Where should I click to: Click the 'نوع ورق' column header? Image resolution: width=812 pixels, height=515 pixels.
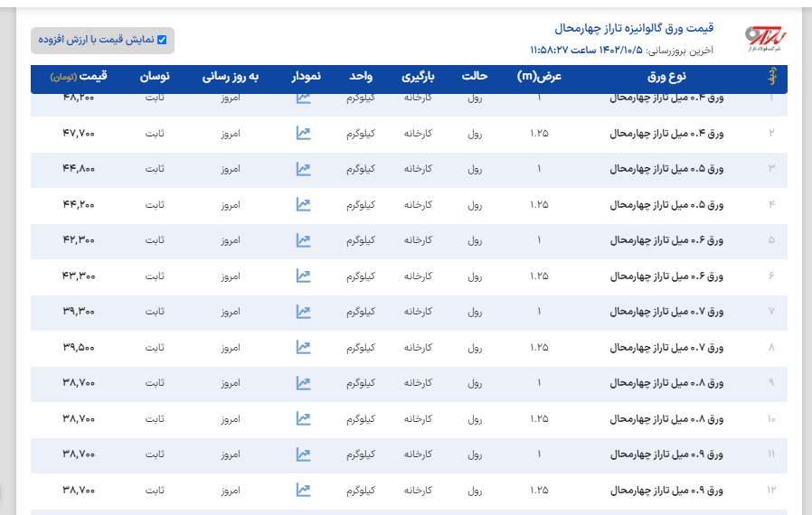[x=667, y=77]
